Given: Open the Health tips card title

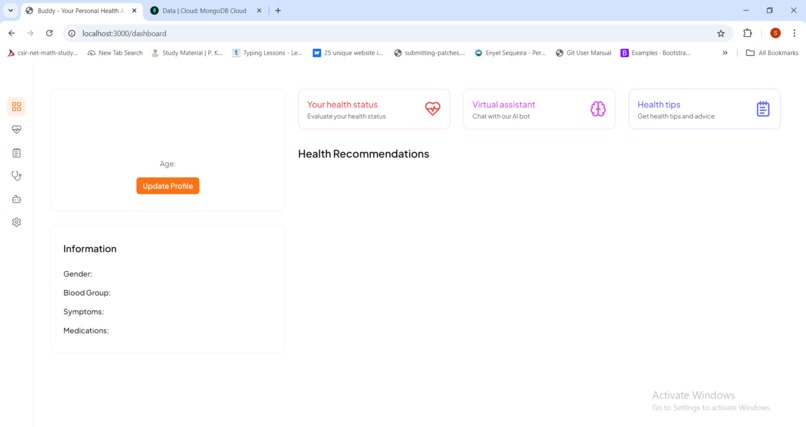Looking at the screenshot, I should tap(658, 104).
